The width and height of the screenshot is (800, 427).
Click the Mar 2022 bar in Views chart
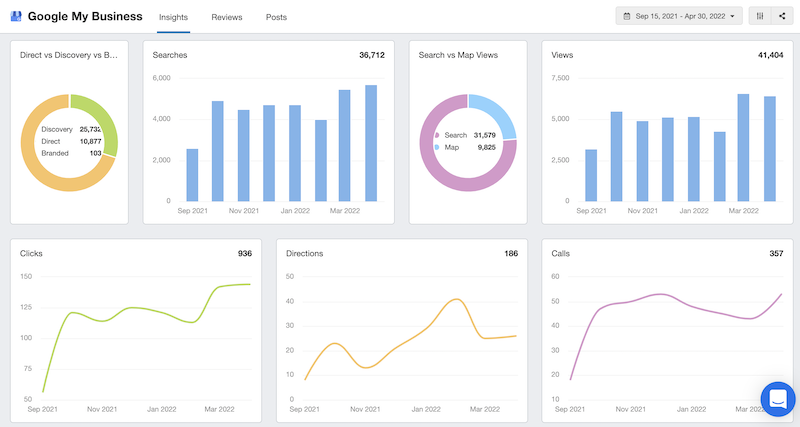coord(744,147)
